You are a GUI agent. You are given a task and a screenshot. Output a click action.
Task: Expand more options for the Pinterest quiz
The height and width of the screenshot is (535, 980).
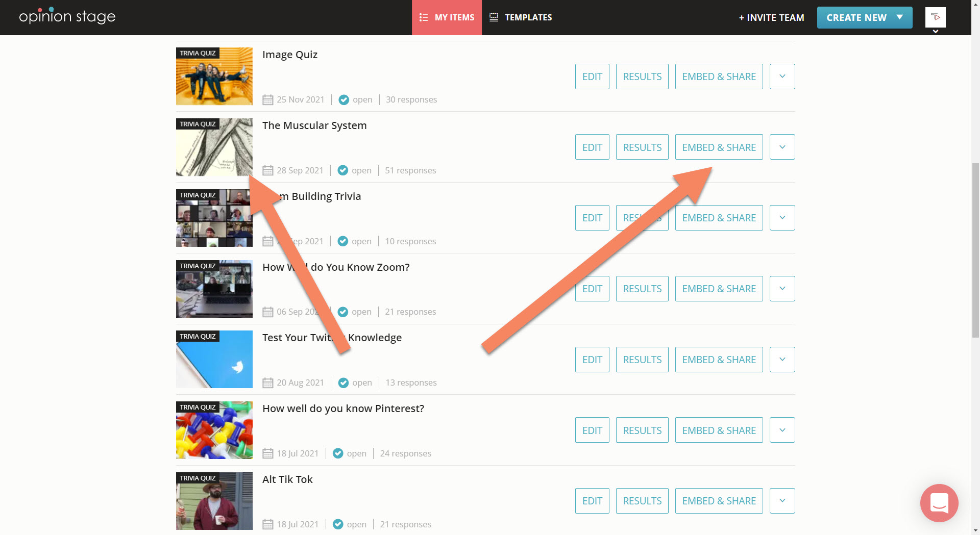tap(782, 430)
